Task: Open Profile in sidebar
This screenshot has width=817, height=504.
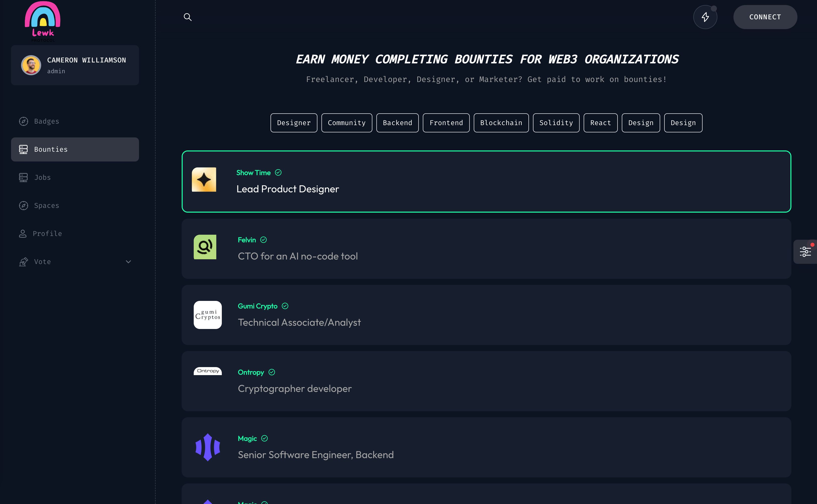Action: click(x=75, y=234)
